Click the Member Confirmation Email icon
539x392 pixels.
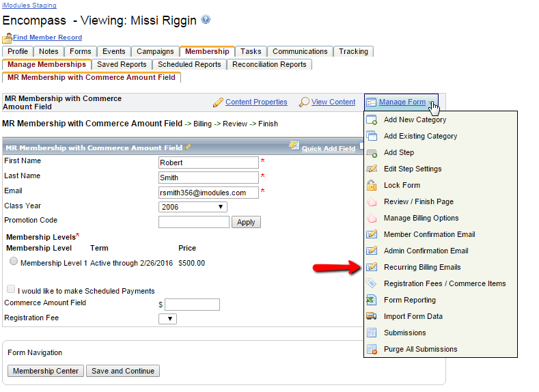pyautogui.click(x=372, y=234)
